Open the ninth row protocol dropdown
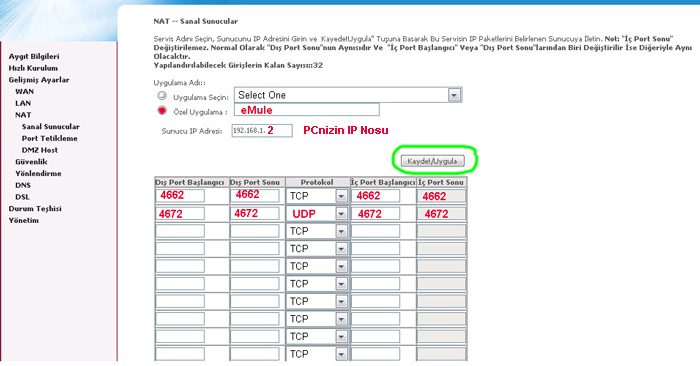Screen dimensions: 700x366 point(317,337)
